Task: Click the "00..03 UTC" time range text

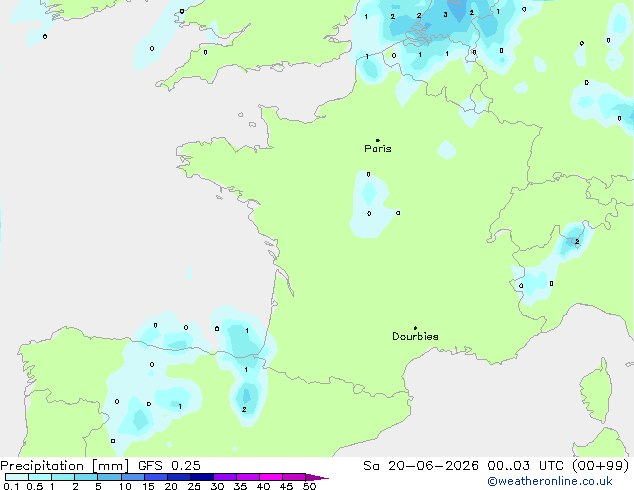Action: pos(525,466)
